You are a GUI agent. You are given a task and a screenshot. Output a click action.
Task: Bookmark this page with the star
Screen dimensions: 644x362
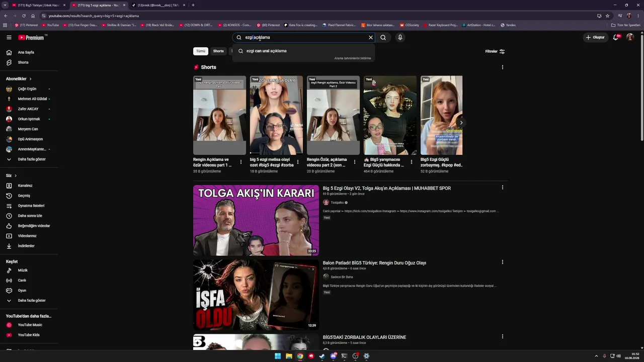point(607,16)
